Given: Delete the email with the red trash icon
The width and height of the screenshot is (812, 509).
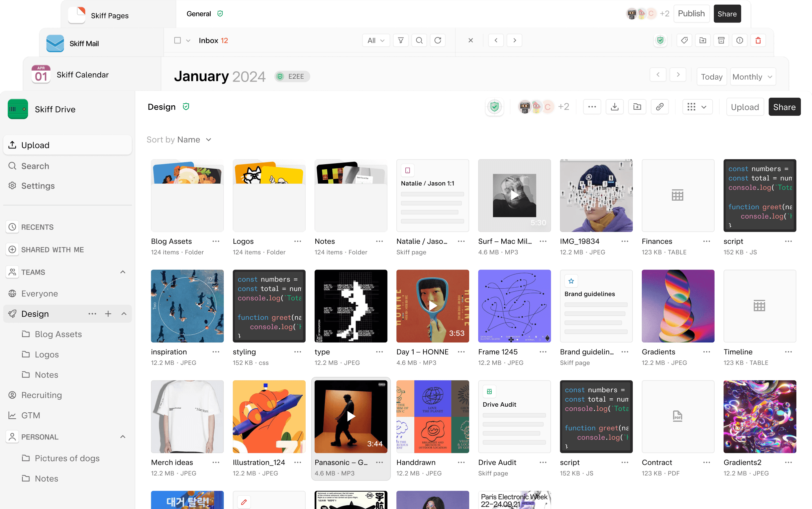Looking at the screenshot, I should pos(758,40).
